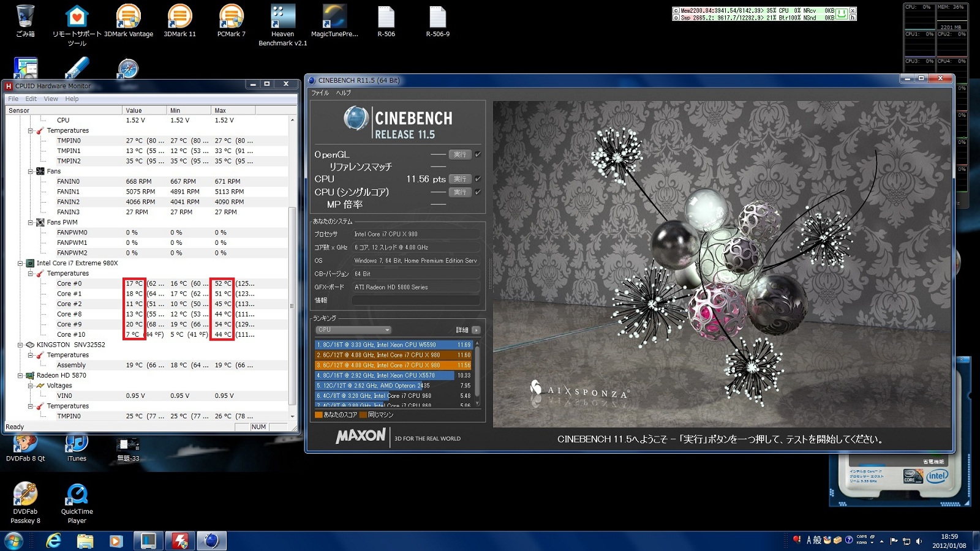The width and height of the screenshot is (980, 551).
Task: Run the CPU test with 実行 button
Action: tap(460, 179)
